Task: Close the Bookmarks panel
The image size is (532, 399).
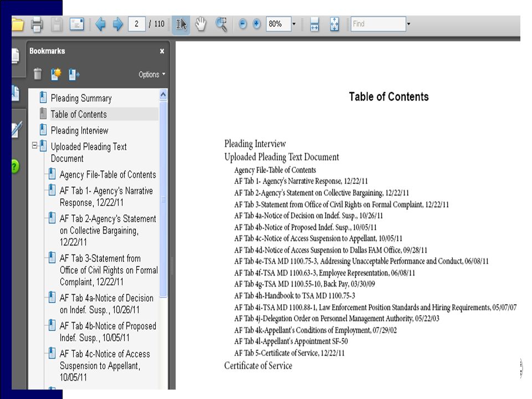Action: coord(162,51)
